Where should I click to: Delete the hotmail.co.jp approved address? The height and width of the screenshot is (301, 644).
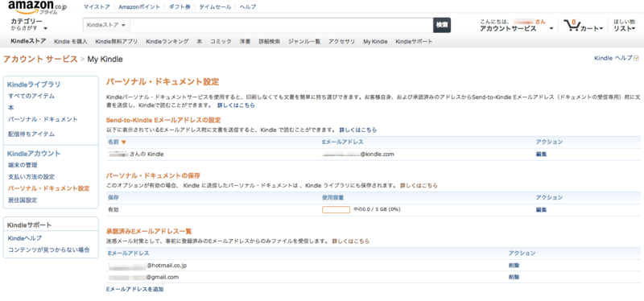point(514,266)
